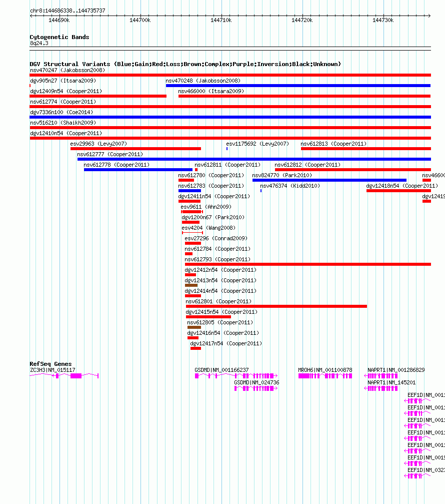This screenshot has height=504, width=445.
Task: Click the nsv612801 (Cooper2011) label
Action: [218, 301]
